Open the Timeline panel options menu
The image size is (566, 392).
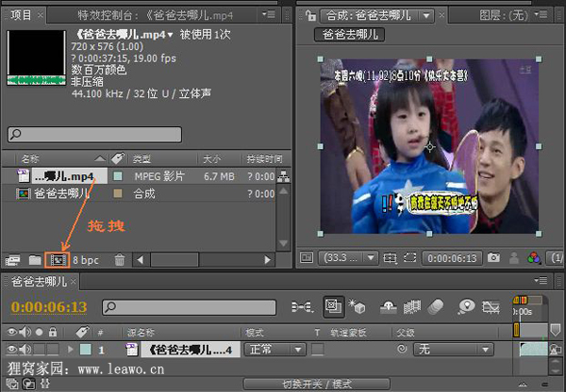(x=541, y=280)
